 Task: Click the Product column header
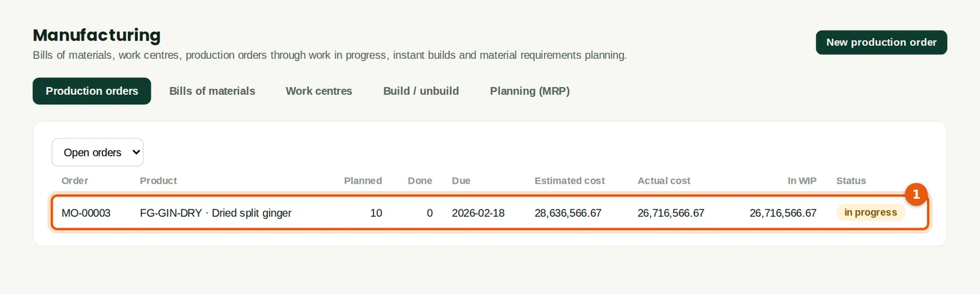pos(158,181)
